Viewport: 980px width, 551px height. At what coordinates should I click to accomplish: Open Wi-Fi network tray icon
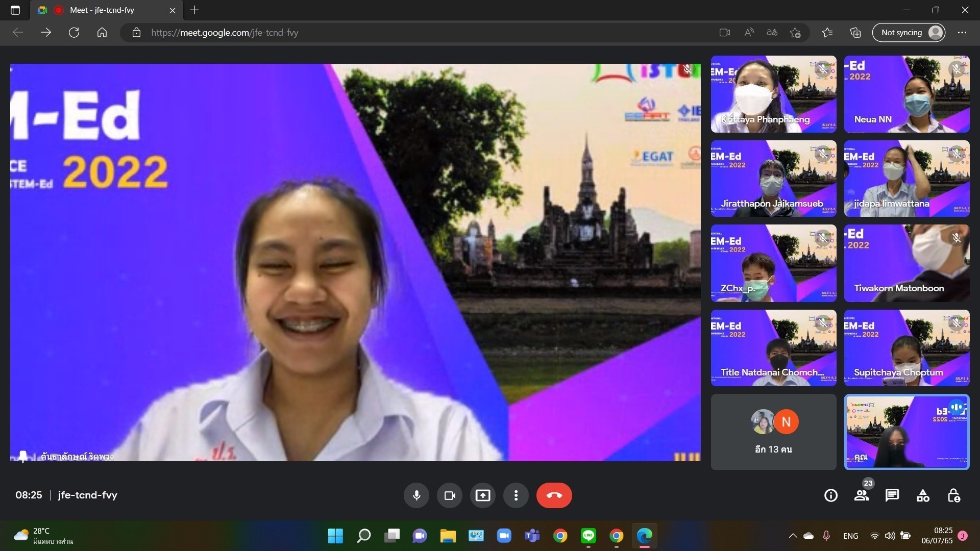coord(874,536)
